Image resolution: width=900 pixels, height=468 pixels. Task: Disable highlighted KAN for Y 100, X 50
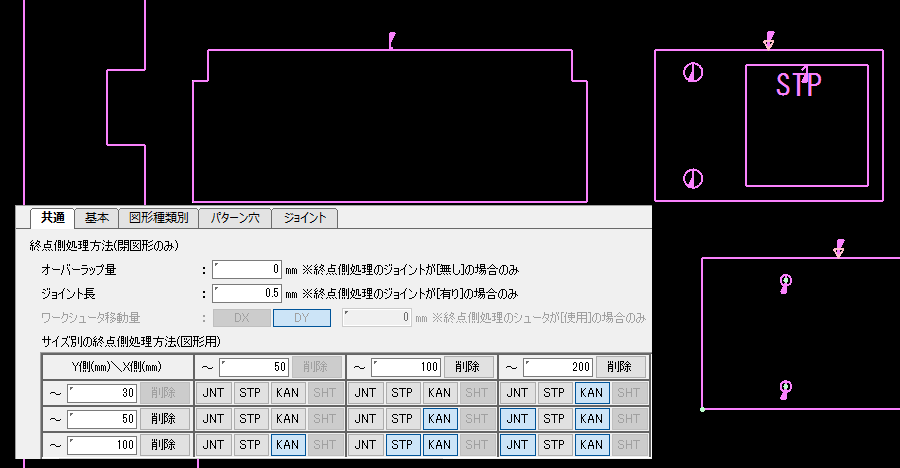(288, 444)
